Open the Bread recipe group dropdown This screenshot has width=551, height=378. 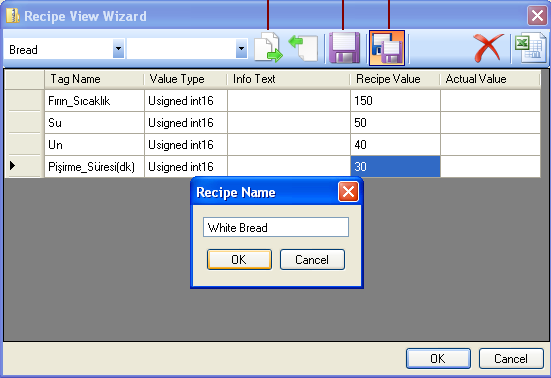click(x=118, y=48)
